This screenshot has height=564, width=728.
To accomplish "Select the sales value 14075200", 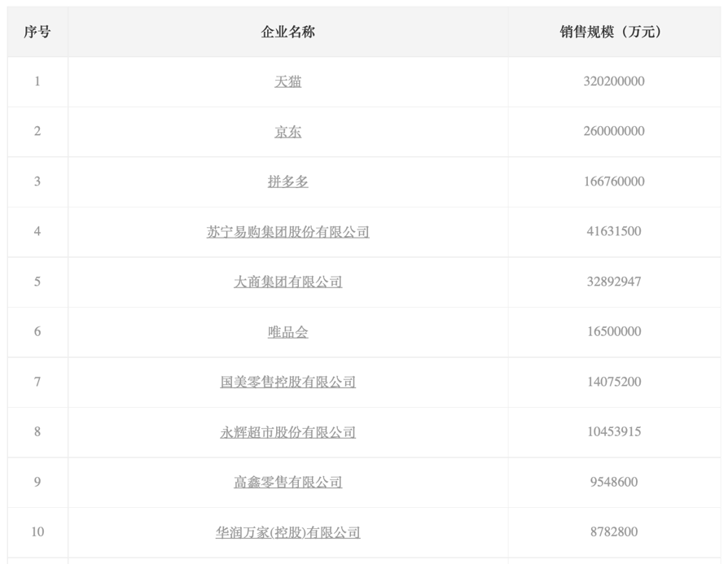I will pyautogui.click(x=614, y=382).
